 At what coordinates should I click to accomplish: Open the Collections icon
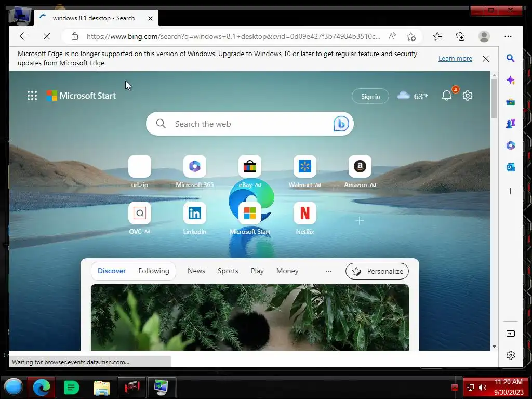[460, 36]
